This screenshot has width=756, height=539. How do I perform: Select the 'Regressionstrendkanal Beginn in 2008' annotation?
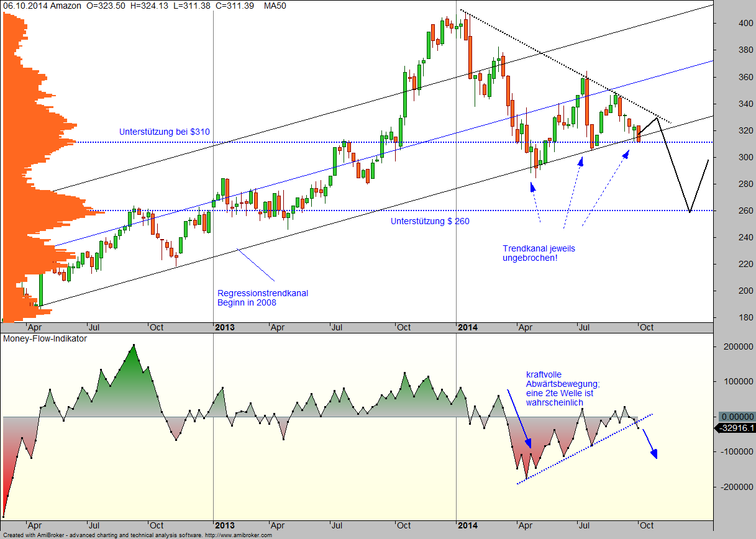coord(262,298)
